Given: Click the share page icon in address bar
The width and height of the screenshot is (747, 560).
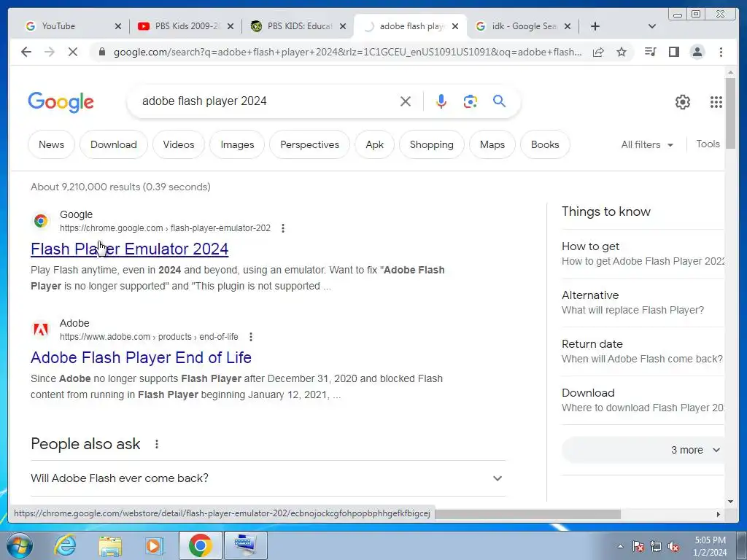Looking at the screenshot, I should coord(598,52).
